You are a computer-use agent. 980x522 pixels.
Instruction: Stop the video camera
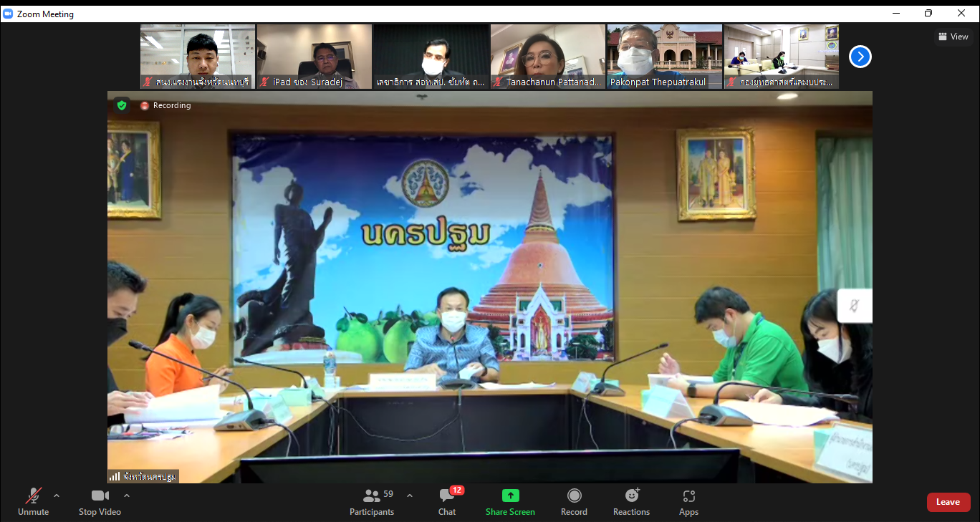click(100, 501)
